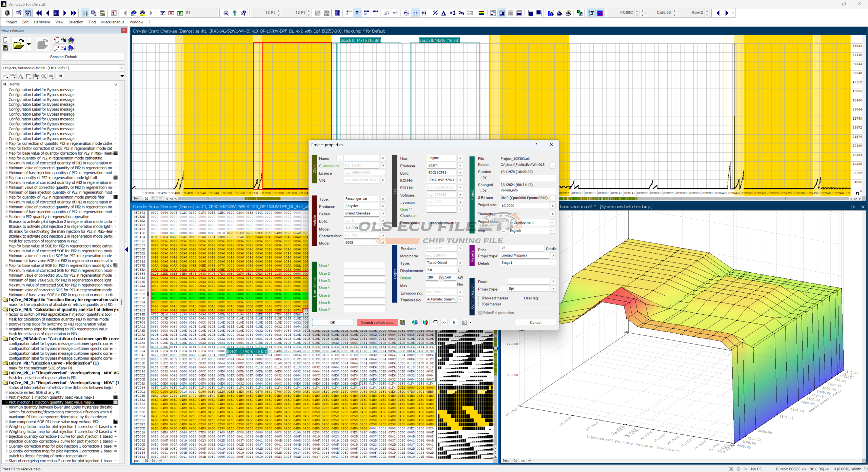Viewport: 868px width, 472px height.
Task: Click the new blank document icon in Map selection
Action: pos(5,40)
